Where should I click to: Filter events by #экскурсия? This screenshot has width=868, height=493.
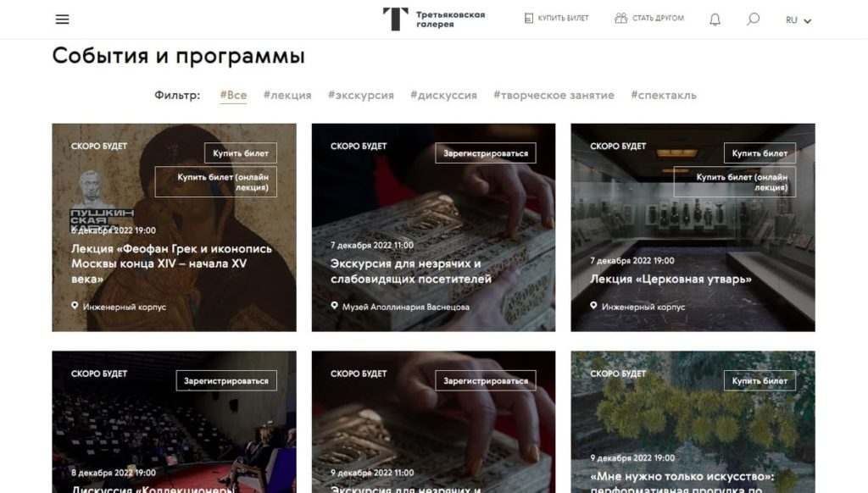pyautogui.click(x=361, y=95)
